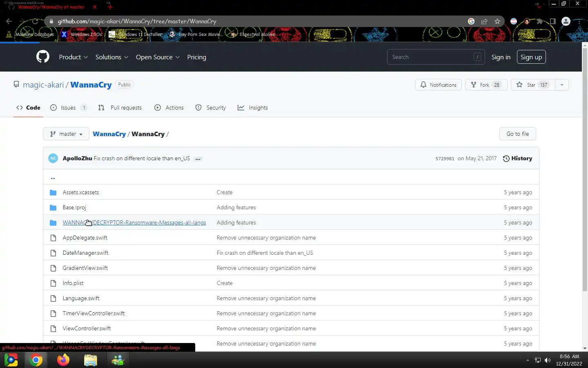
Task: Click the file icon beside Info.plist
Action: tap(53, 283)
